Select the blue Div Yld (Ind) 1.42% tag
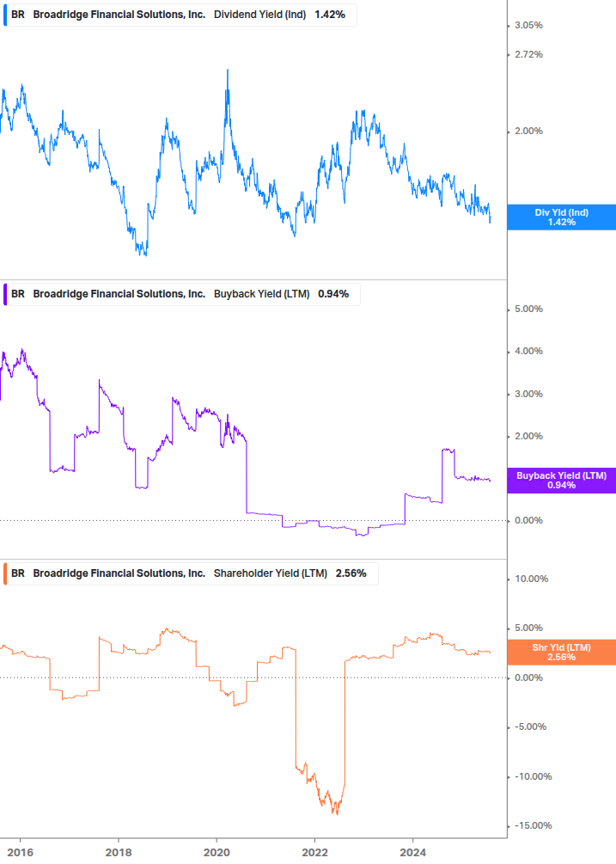The height and width of the screenshot is (864, 616). [x=562, y=218]
